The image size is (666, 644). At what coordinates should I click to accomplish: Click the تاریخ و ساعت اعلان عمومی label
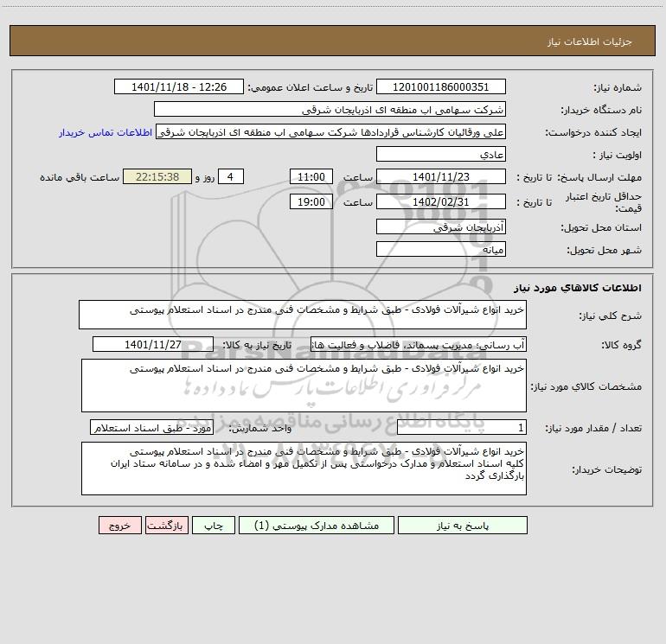point(310,87)
